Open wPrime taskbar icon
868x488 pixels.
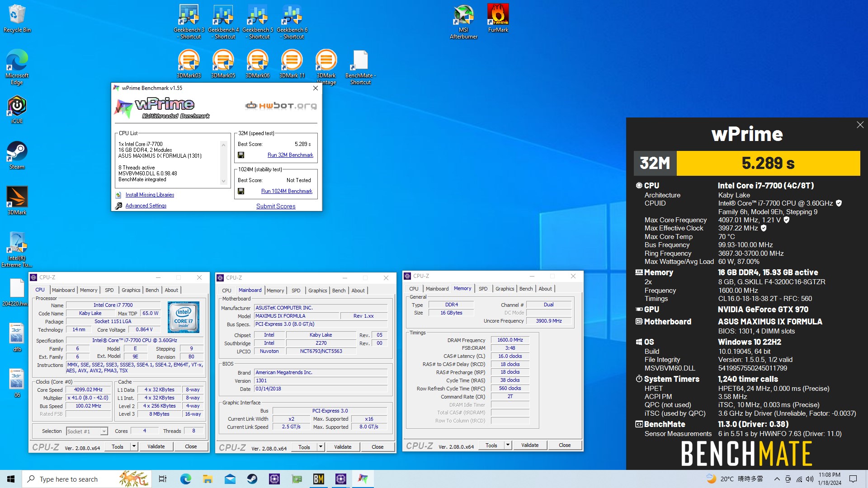pos(363,479)
